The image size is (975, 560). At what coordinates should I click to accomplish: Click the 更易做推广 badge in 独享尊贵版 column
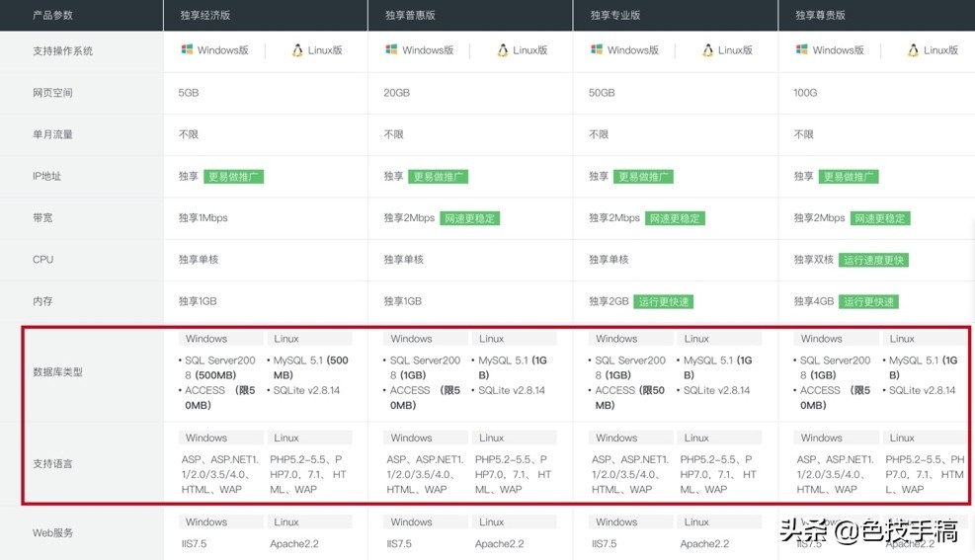[x=849, y=177]
